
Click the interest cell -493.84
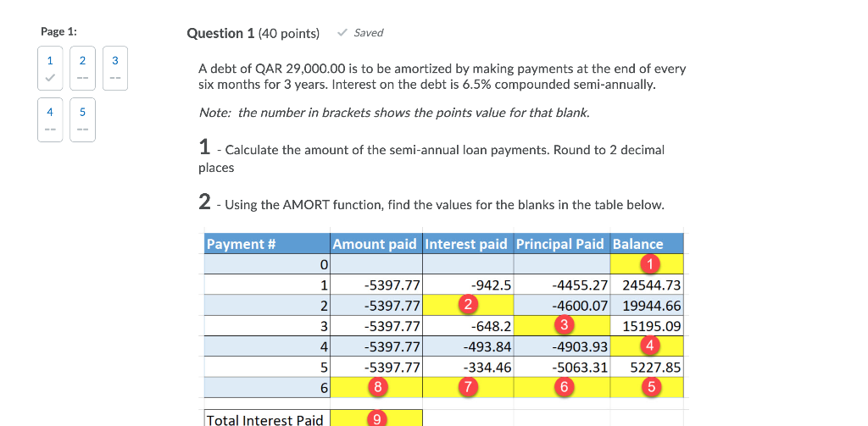[468, 347]
